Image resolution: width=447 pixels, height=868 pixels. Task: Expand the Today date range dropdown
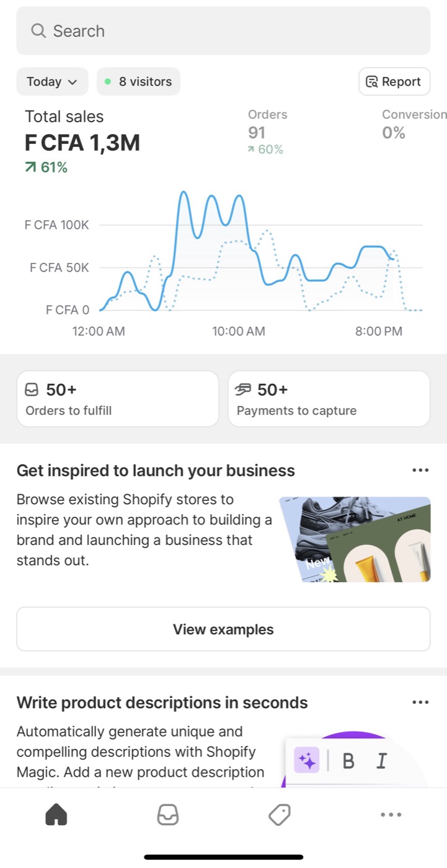click(52, 81)
